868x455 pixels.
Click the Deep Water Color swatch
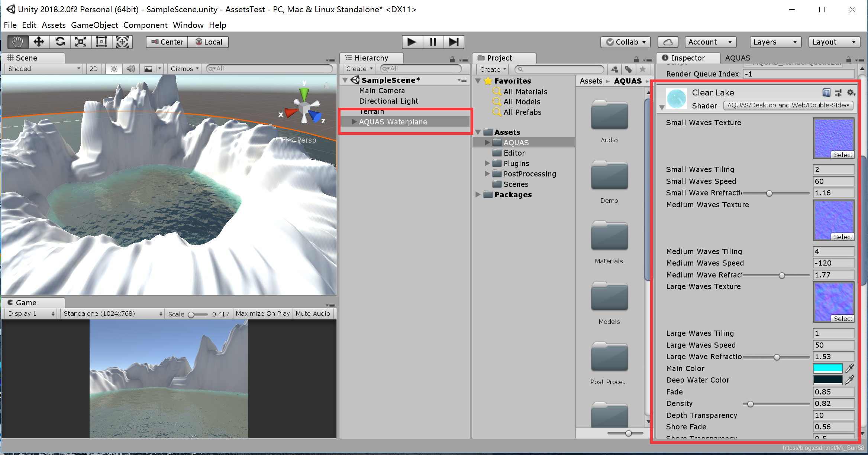pyautogui.click(x=828, y=380)
